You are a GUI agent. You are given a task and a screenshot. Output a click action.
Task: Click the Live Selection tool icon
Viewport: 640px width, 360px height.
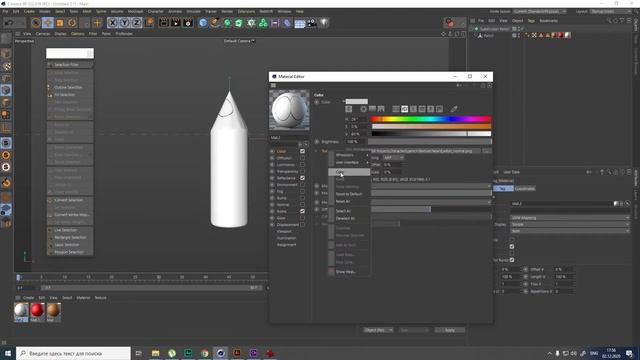pyautogui.click(x=36, y=23)
